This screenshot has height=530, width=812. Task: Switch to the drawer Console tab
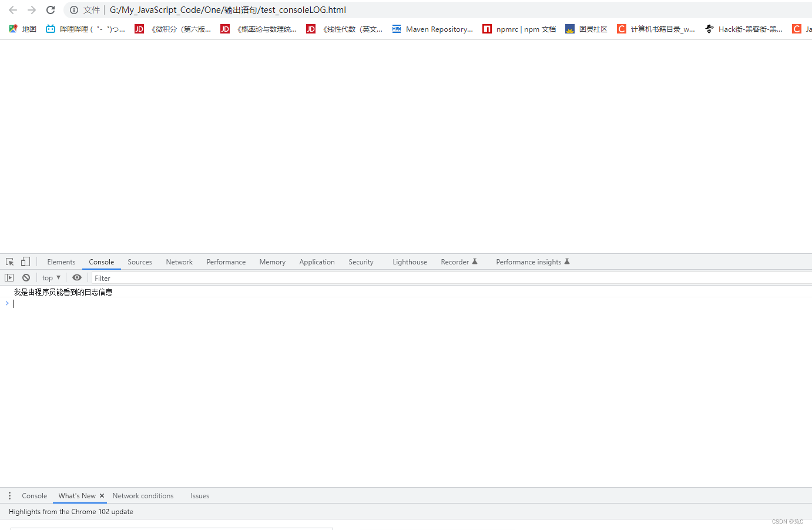click(x=35, y=496)
